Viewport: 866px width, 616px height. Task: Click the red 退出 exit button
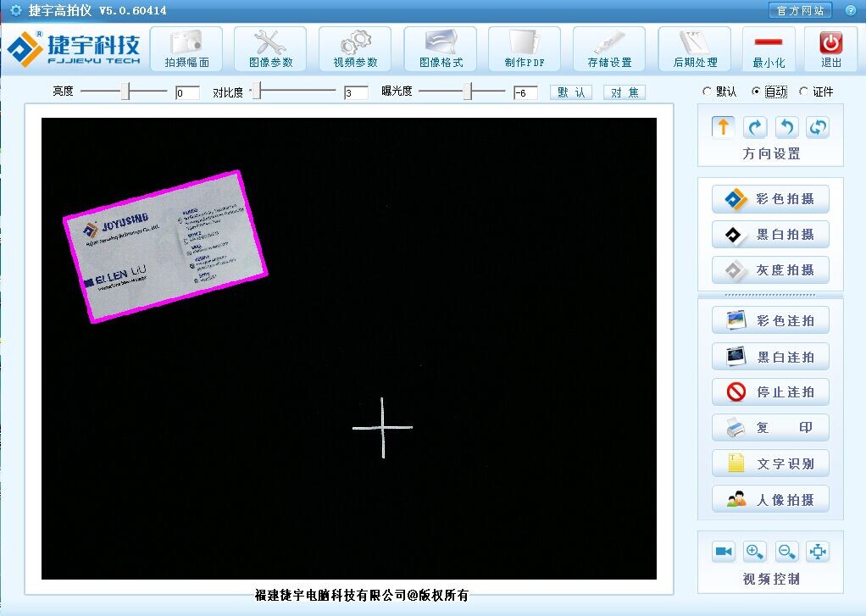(x=830, y=49)
